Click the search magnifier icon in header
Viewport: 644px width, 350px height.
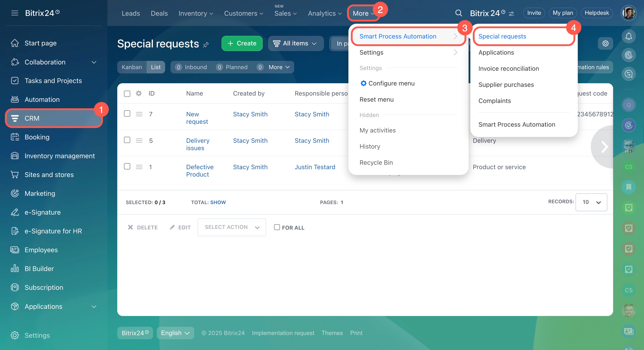[458, 13]
